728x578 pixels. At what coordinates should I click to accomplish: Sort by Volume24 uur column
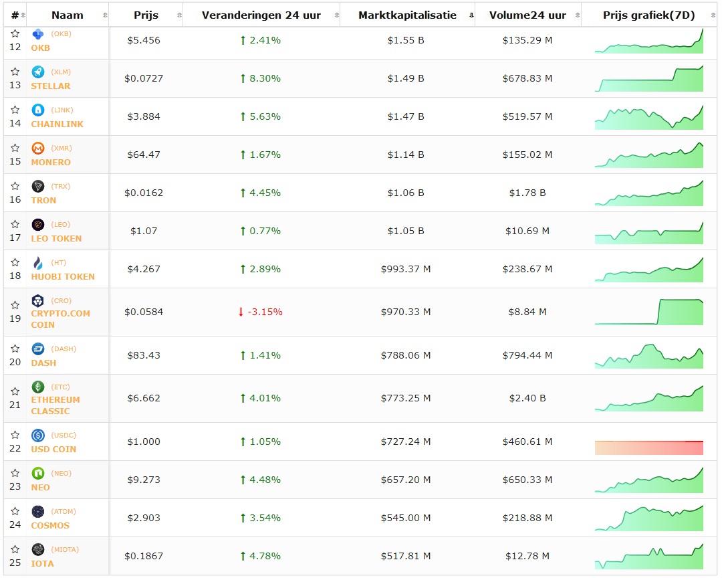pos(527,15)
